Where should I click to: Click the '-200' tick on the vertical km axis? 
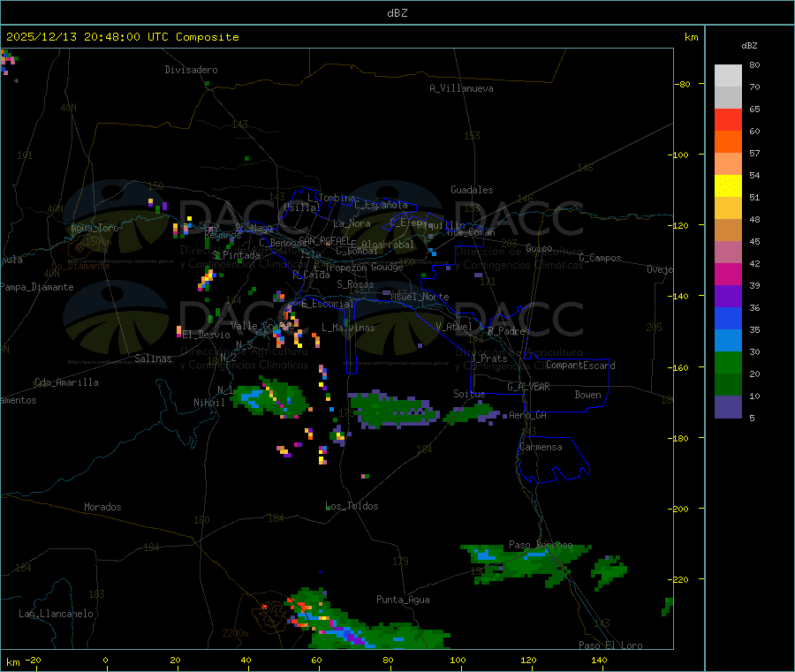[x=678, y=509]
